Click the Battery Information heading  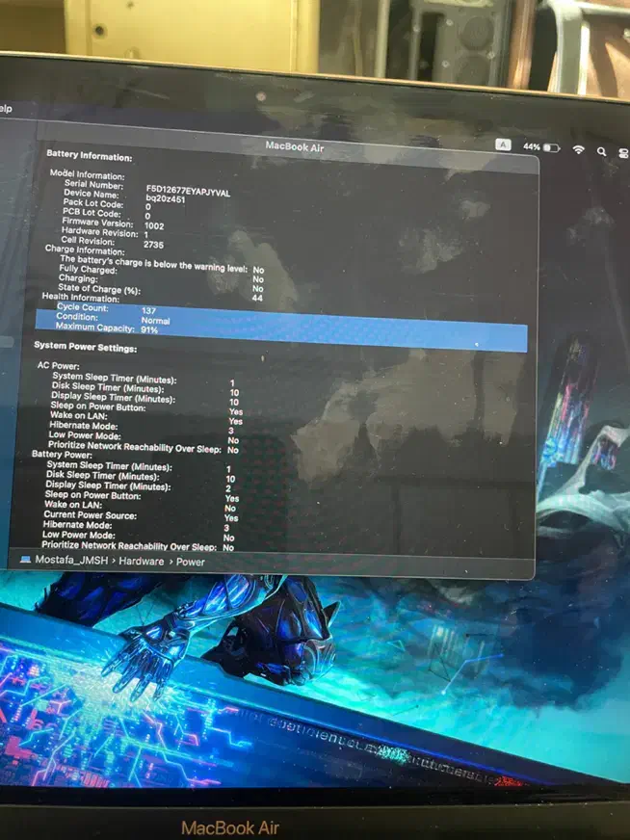click(89, 155)
